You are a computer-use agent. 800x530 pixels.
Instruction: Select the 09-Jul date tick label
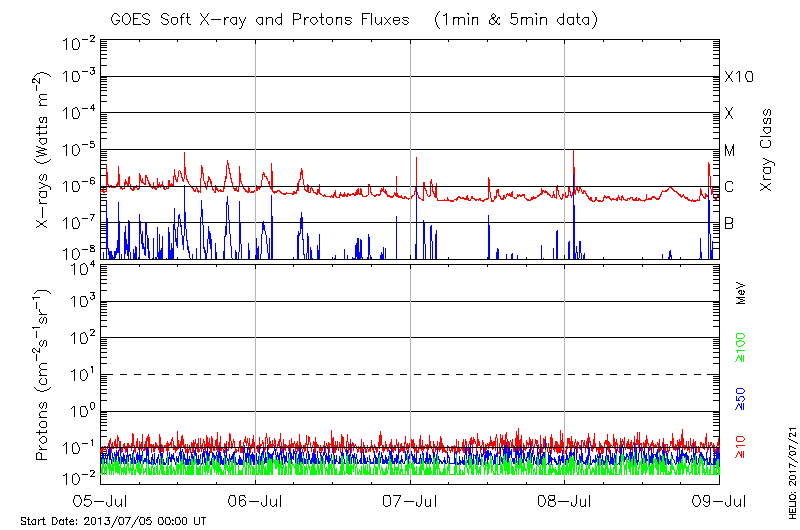click(719, 499)
